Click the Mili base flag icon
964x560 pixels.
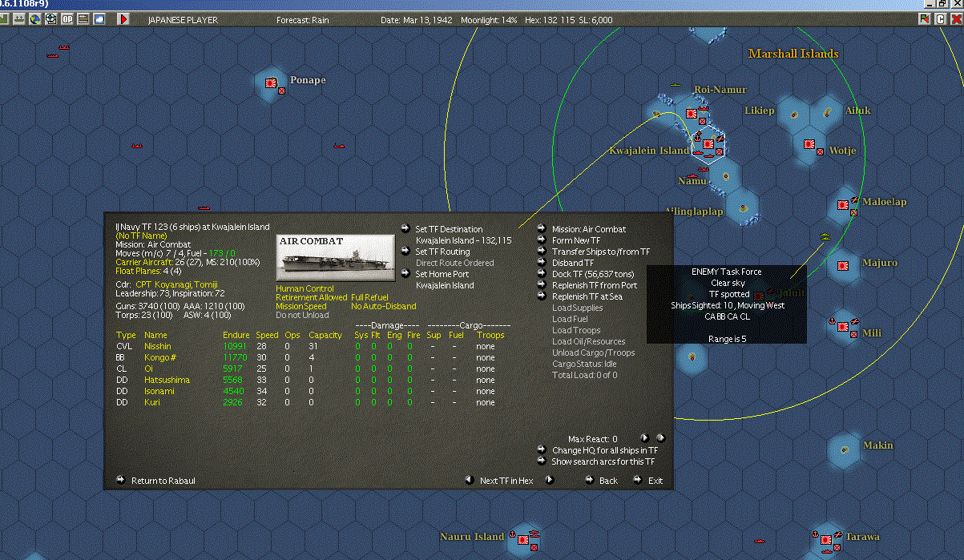click(x=844, y=326)
